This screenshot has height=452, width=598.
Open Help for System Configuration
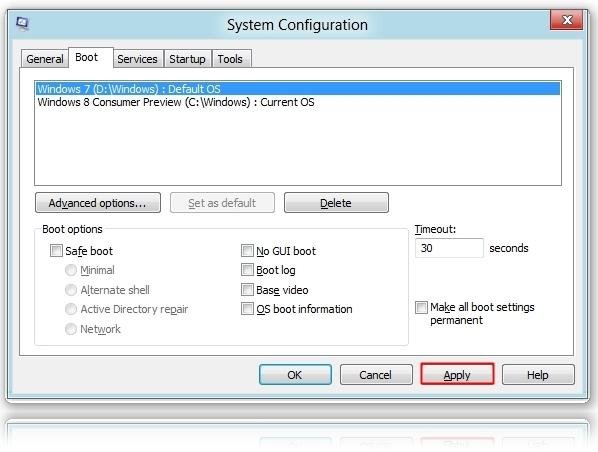[x=538, y=375]
